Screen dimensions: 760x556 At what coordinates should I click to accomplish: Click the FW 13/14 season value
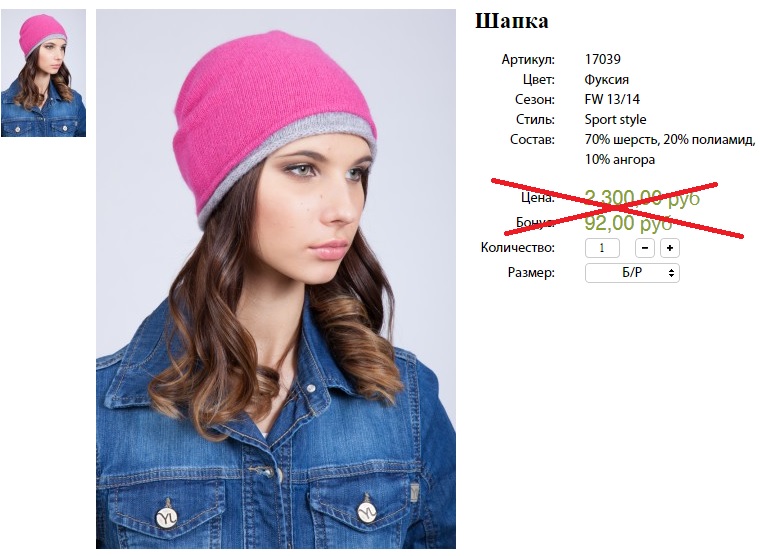pyautogui.click(x=612, y=99)
